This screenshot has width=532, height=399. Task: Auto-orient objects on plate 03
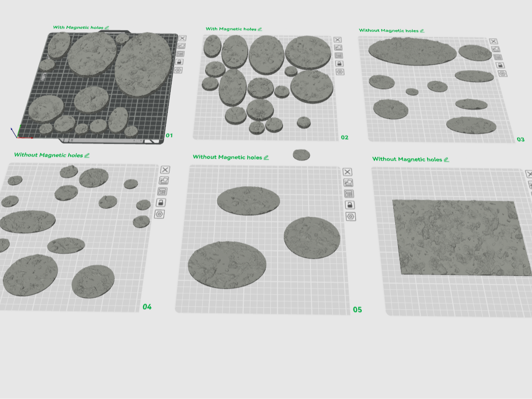pyautogui.click(x=496, y=49)
